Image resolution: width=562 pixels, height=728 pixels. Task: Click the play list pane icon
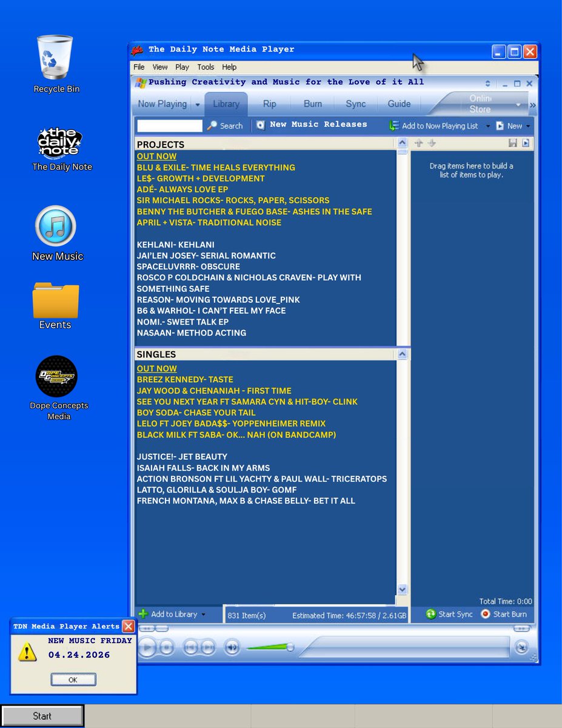526,143
